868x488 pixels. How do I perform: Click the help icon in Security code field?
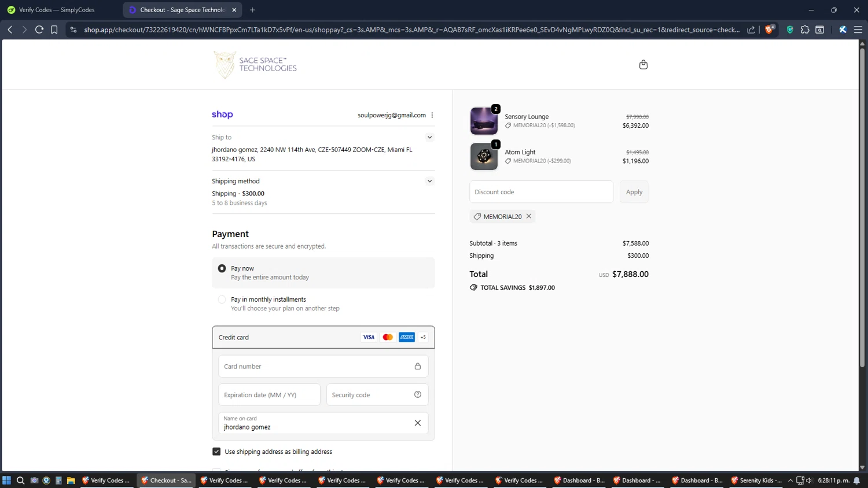418,394
